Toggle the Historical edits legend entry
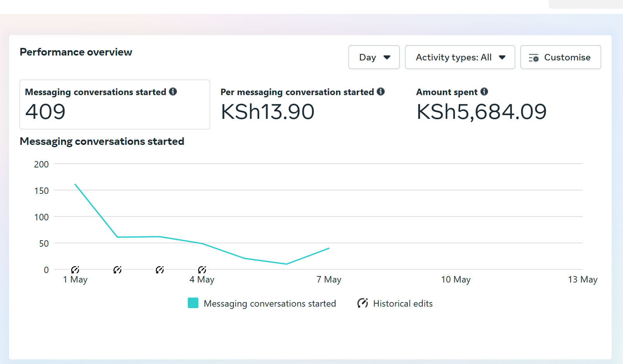Image resolution: width=623 pixels, height=364 pixels. [x=402, y=304]
